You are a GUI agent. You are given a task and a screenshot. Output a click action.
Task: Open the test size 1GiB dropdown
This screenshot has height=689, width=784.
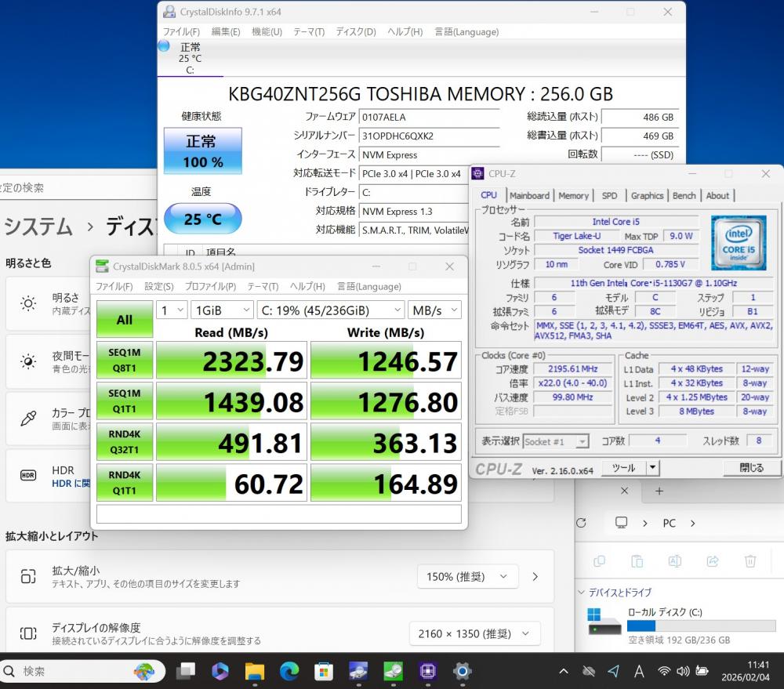pyautogui.click(x=222, y=310)
